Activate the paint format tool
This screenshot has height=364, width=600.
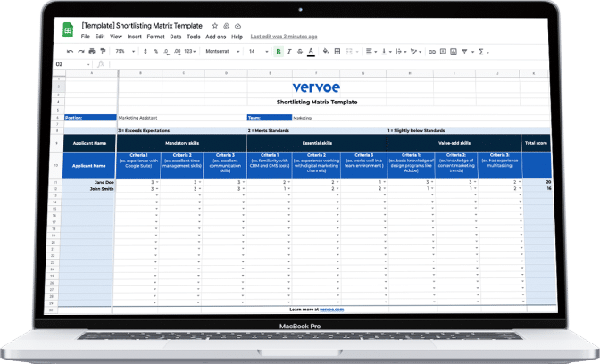(103, 51)
